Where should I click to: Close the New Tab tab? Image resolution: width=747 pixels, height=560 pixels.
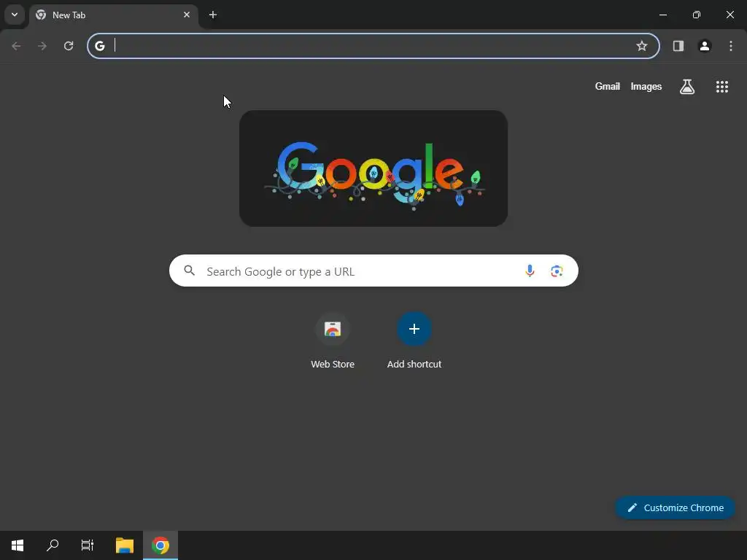click(x=187, y=15)
